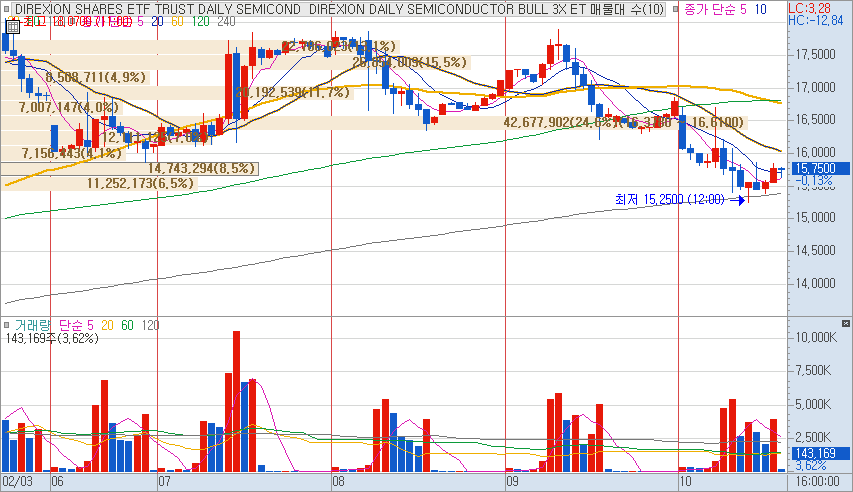Viewport: 853px width, 492px height.
Task: Click the 26,854,009(15.5%) volume profile label
Action: [410, 62]
